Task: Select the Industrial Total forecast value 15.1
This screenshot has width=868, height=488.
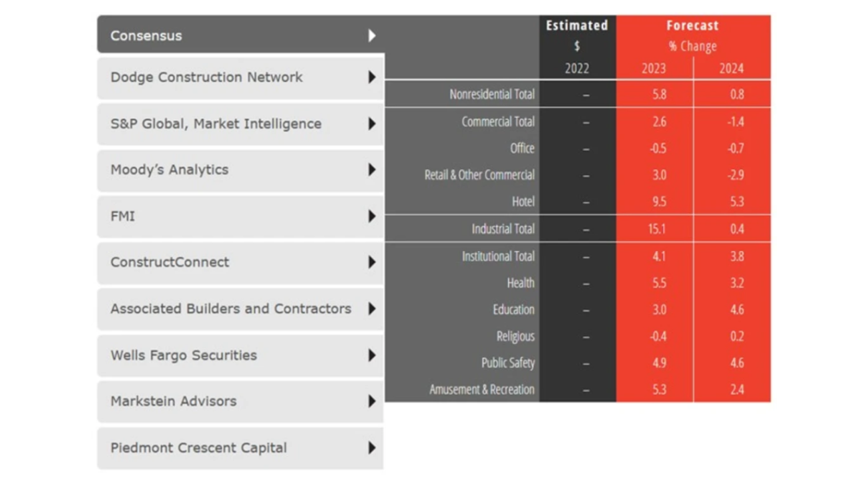Action: coord(654,228)
